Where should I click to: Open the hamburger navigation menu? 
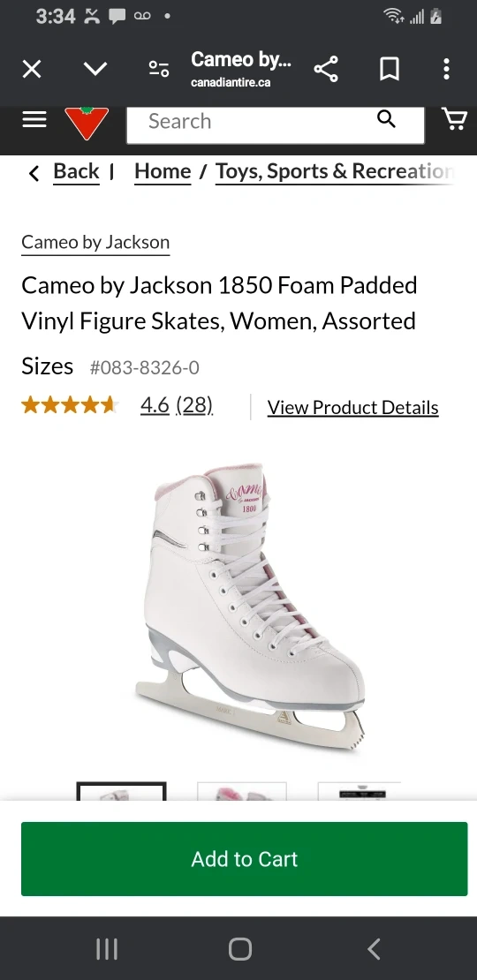(x=34, y=119)
